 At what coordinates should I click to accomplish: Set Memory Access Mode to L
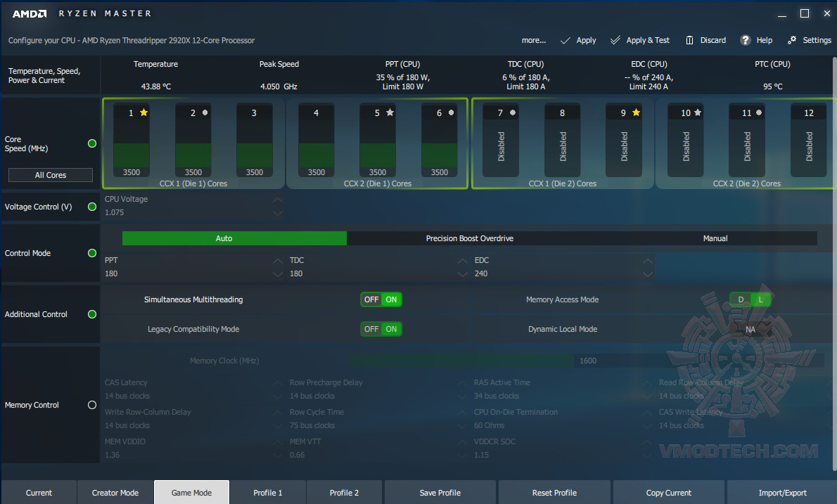point(760,299)
